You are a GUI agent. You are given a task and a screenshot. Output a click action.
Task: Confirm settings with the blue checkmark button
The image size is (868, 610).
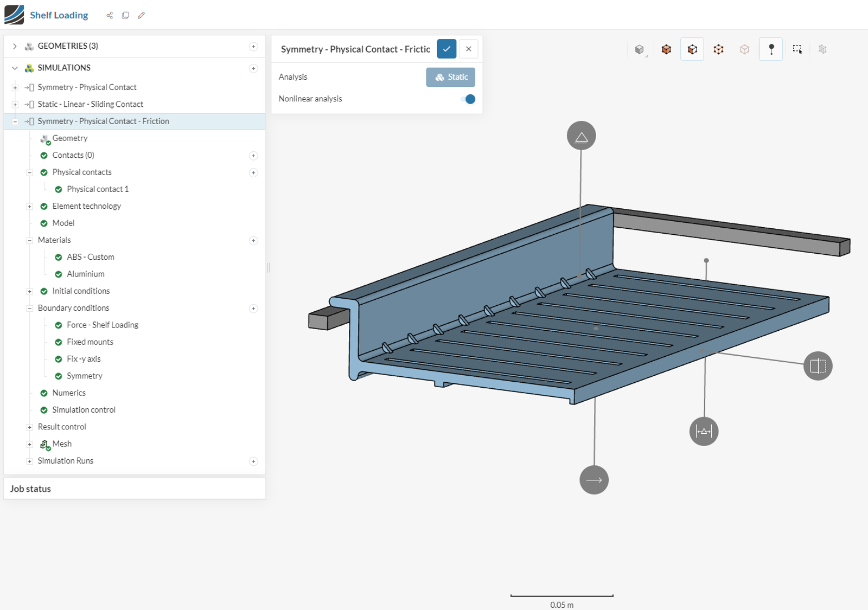point(446,49)
